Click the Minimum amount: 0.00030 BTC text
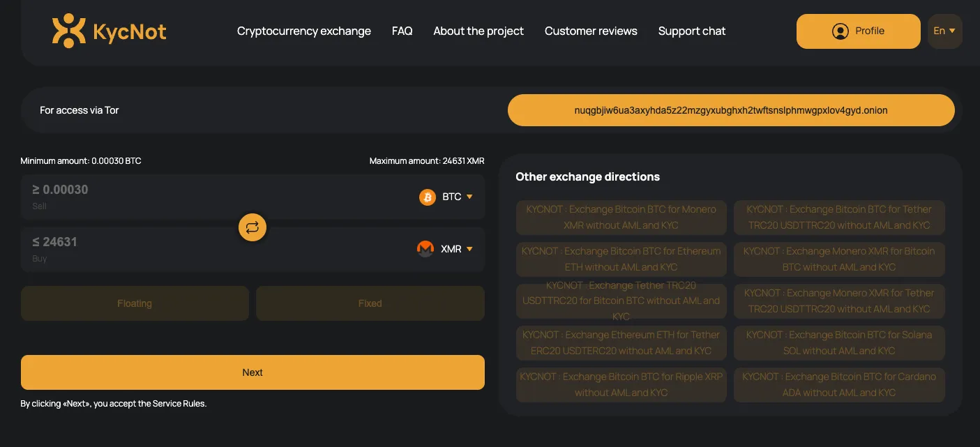980x447 pixels. [81, 161]
